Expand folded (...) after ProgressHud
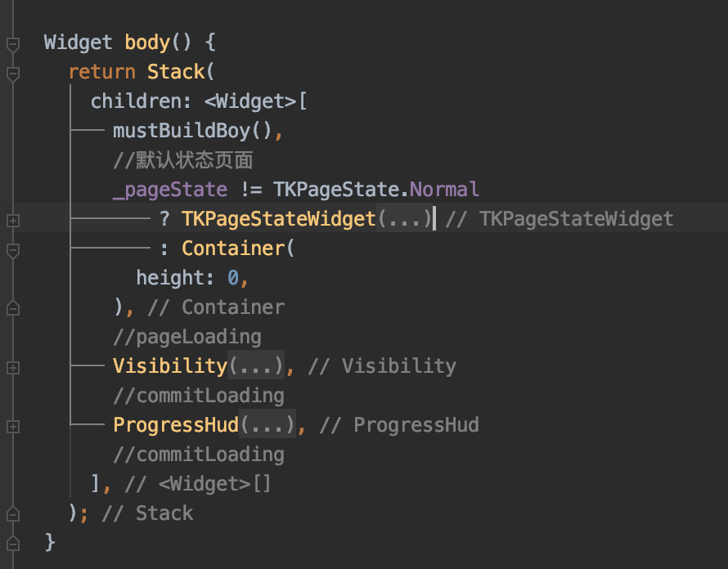 click(x=267, y=425)
